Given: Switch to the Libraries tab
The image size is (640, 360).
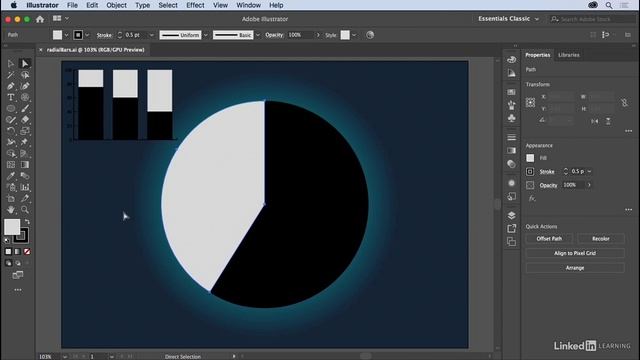Looking at the screenshot, I should [569, 55].
